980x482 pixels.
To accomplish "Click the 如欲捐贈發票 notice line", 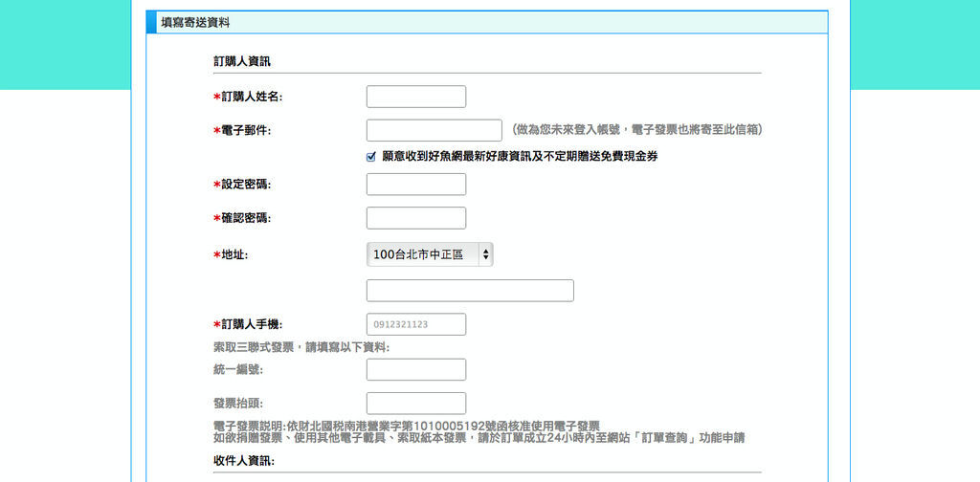I will (479, 438).
